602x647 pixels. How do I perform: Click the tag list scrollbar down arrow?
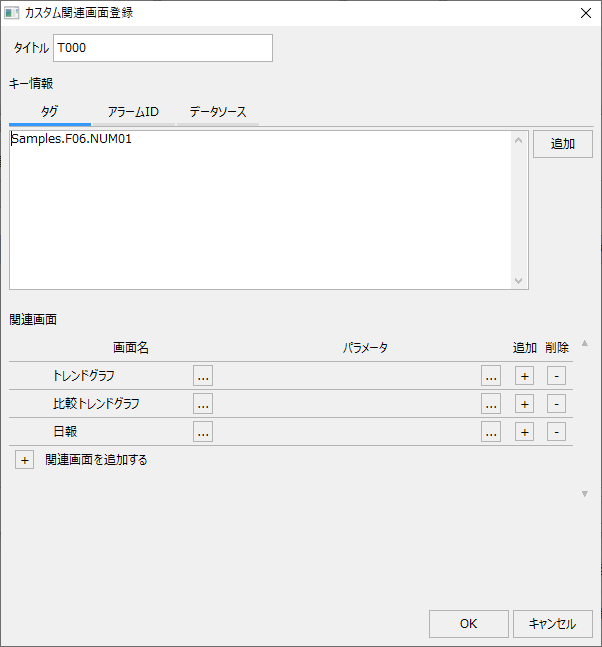pos(519,281)
